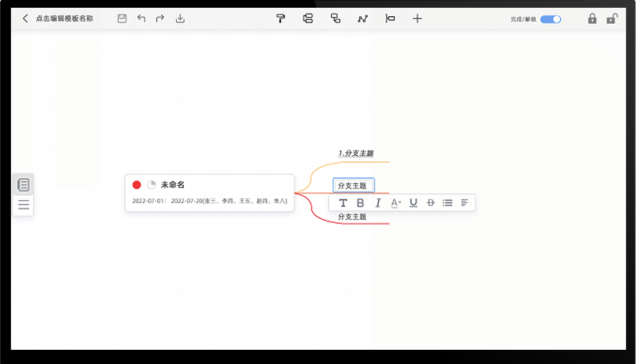Click the save icon in the toolbar
The height and width of the screenshot is (364, 637).
[122, 18]
